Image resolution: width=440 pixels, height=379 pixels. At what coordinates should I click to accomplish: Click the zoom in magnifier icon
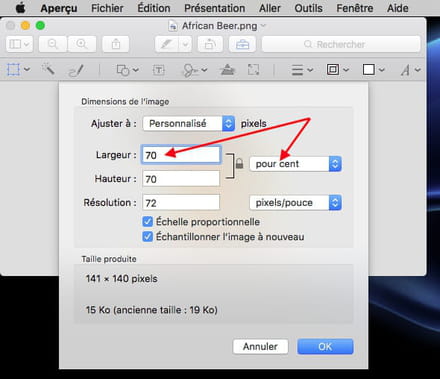point(82,44)
